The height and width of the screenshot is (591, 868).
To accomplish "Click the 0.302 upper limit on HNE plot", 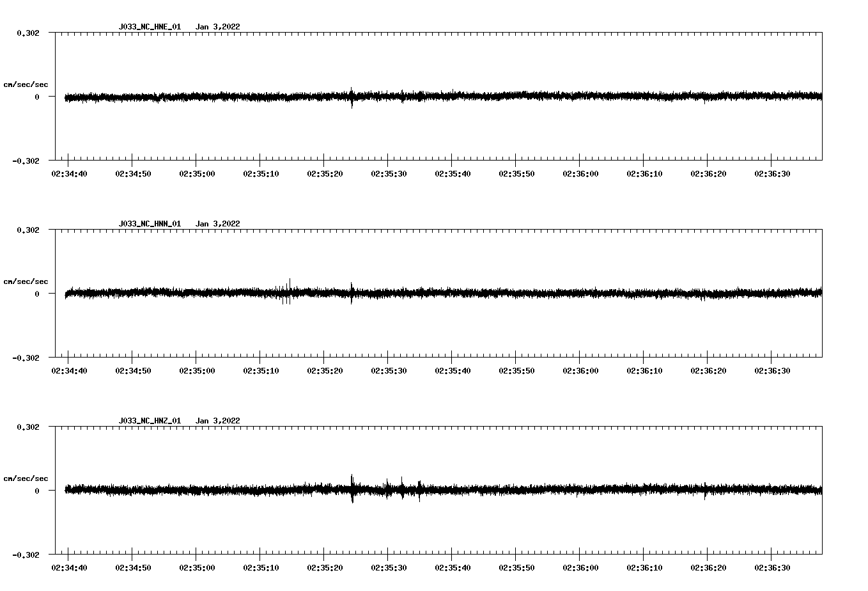I will [x=27, y=33].
